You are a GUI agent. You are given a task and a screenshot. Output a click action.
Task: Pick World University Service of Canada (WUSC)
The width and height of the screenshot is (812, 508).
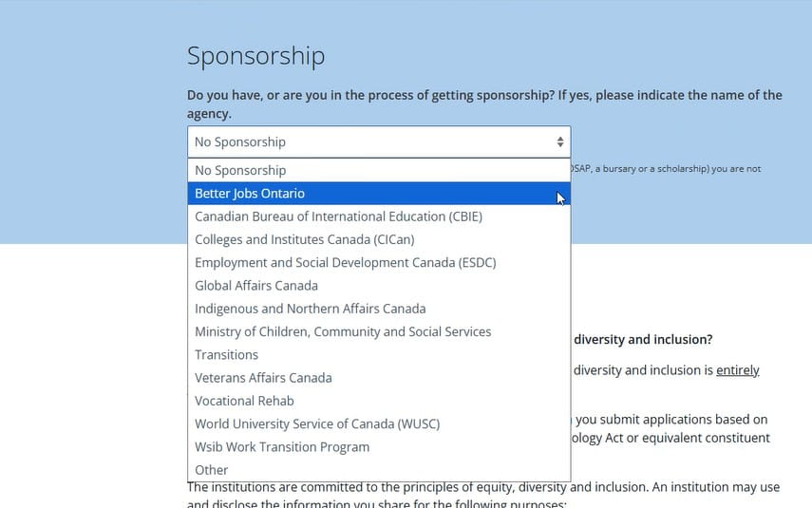[x=317, y=423]
